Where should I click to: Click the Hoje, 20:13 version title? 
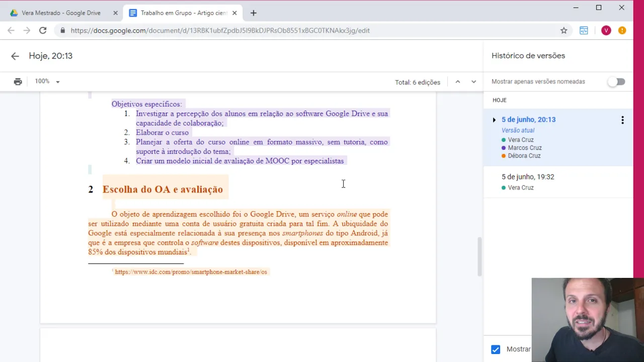[50, 56]
